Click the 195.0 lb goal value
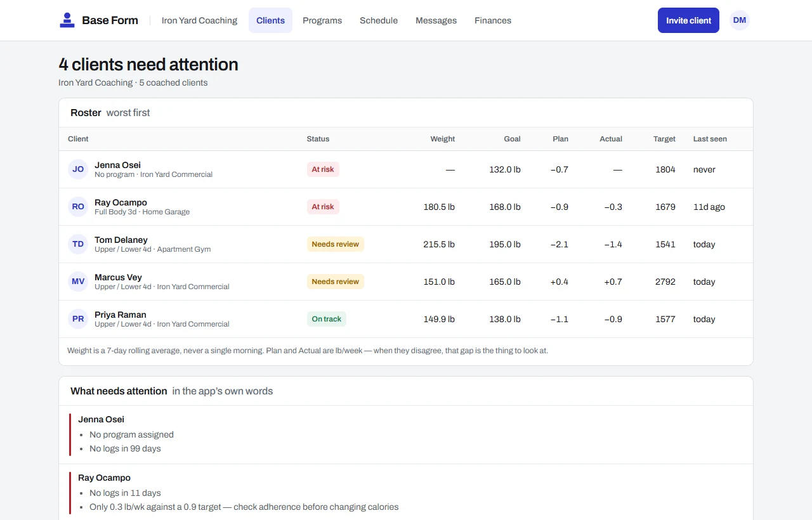Image resolution: width=812 pixels, height=520 pixels. tap(505, 244)
